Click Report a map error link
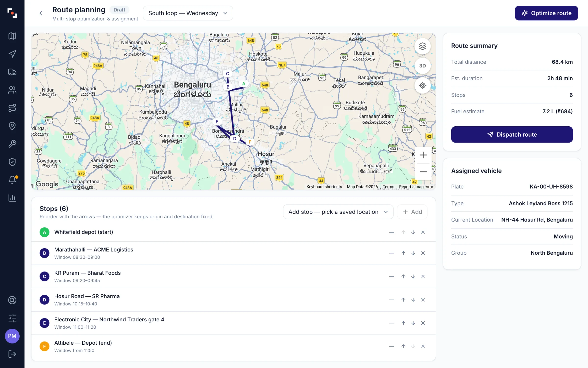Image resolution: width=588 pixels, height=368 pixels. coord(416,187)
